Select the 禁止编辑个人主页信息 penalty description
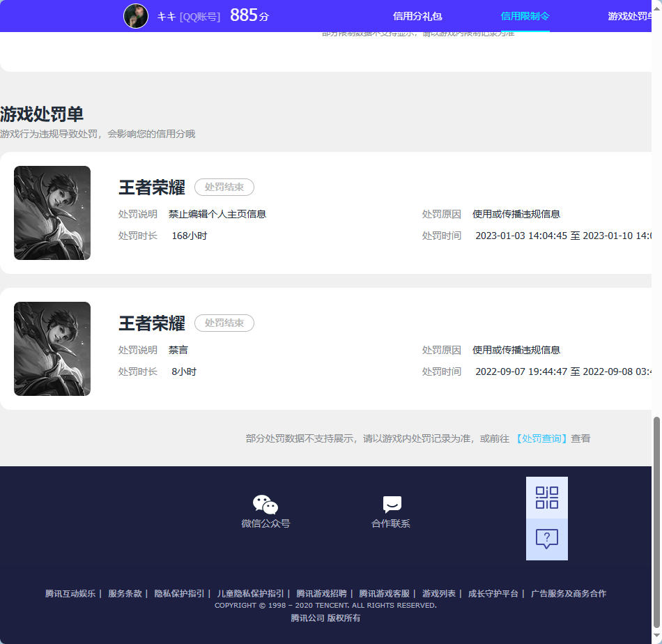Screen dimensions: 662x644 pyautogui.click(x=217, y=214)
